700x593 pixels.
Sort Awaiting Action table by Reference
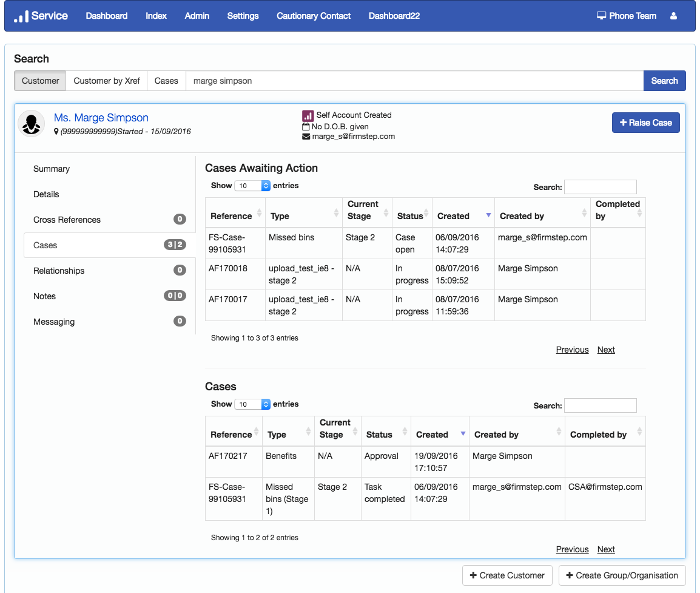coord(235,213)
